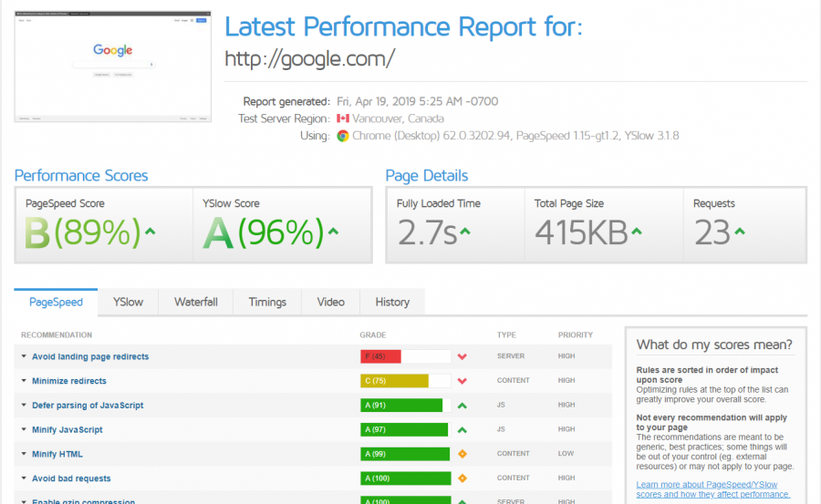Click the 415KB total page size value
The width and height of the screenshot is (821, 504).
581,232
